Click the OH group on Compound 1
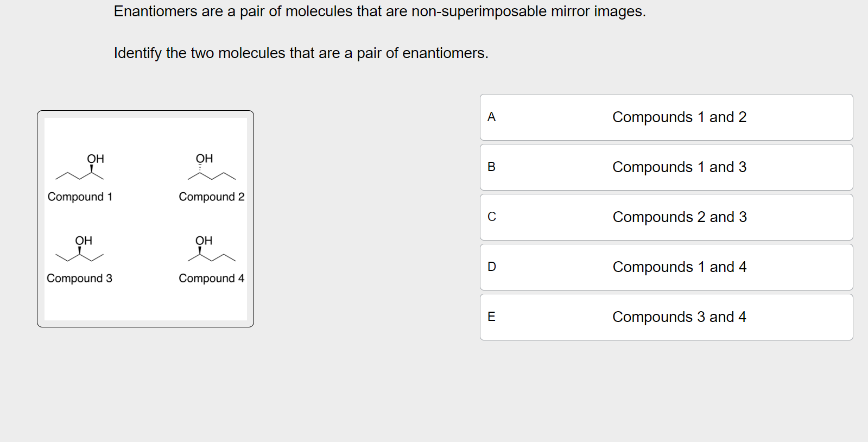 tap(96, 159)
